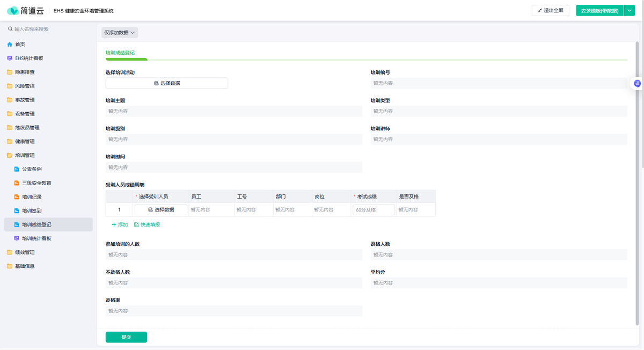Click the 考试成绩 input field
This screenshot has height=350, width=644.
pyautogui.click(x=374, y=210)
